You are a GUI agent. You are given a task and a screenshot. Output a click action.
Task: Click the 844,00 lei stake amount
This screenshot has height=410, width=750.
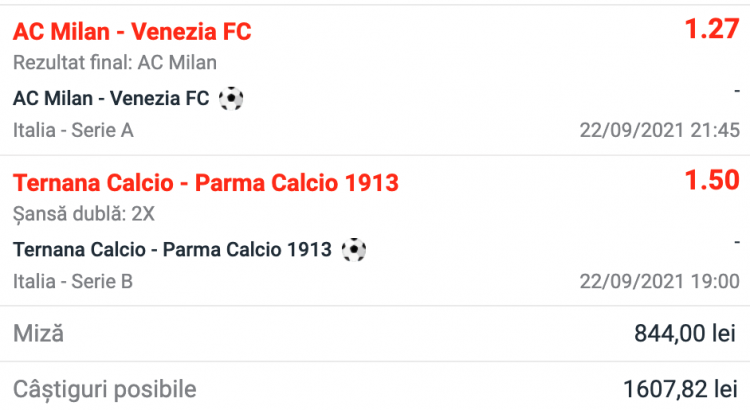pyautogui.click(x=685, y=333)
